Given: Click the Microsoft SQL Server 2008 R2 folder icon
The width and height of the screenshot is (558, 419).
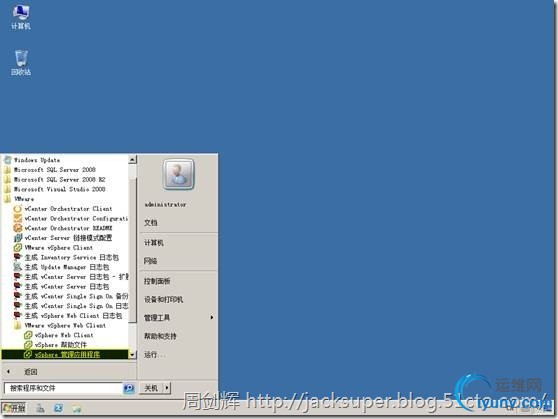Looking at the screenshot, I should click(x=8, y=179).
